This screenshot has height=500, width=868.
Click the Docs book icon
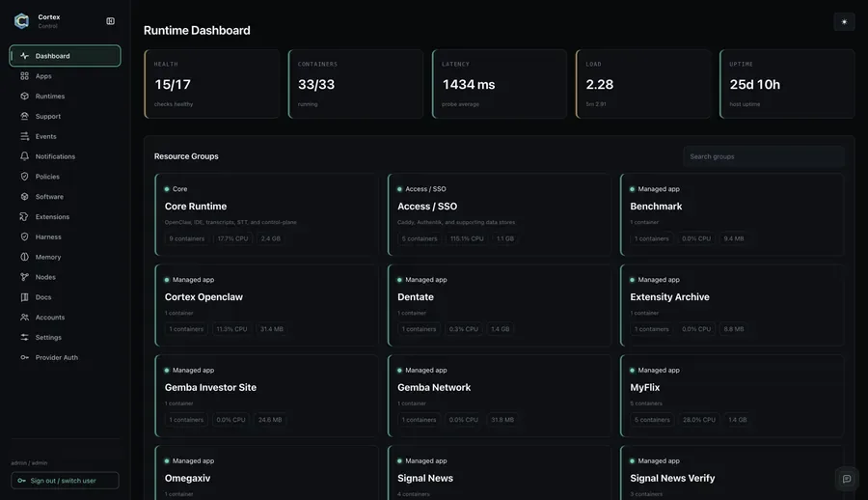(x=24, y=297)
